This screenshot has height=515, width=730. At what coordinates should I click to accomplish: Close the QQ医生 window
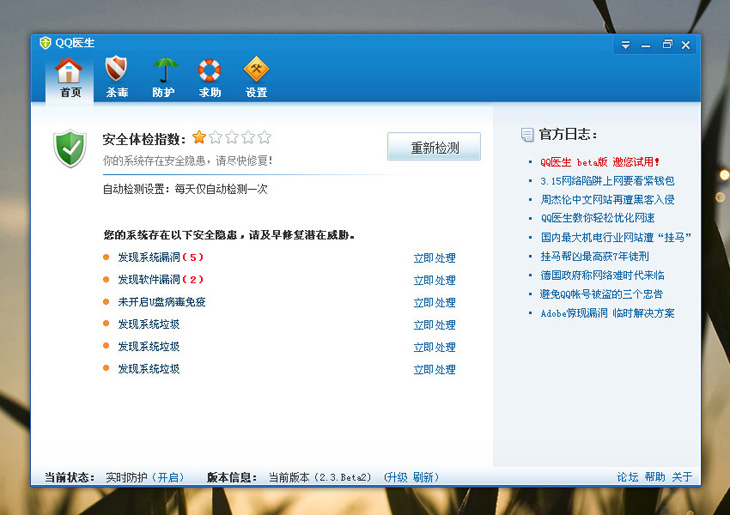(686, 45)
